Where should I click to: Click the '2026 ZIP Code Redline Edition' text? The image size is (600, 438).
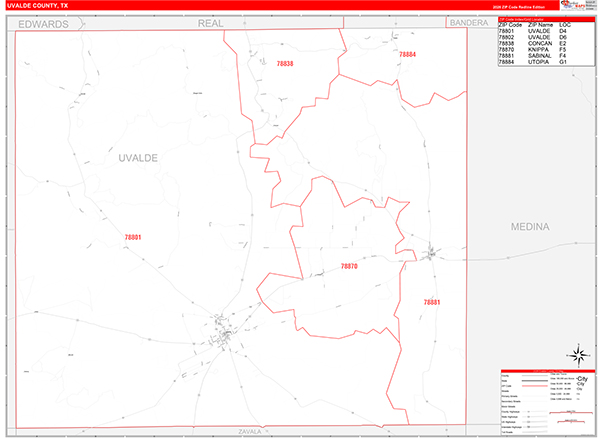[x=518, y=7]
